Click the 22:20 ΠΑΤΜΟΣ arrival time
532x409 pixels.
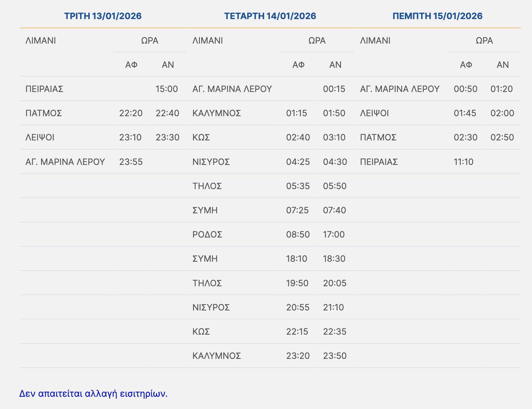[x=131, y=113]
